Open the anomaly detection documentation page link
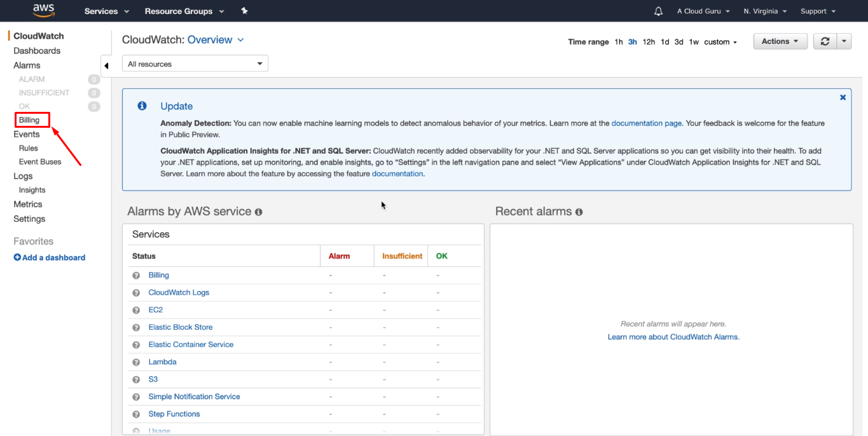The width and height of the screenshot is (868, 436). pos(647,123)
